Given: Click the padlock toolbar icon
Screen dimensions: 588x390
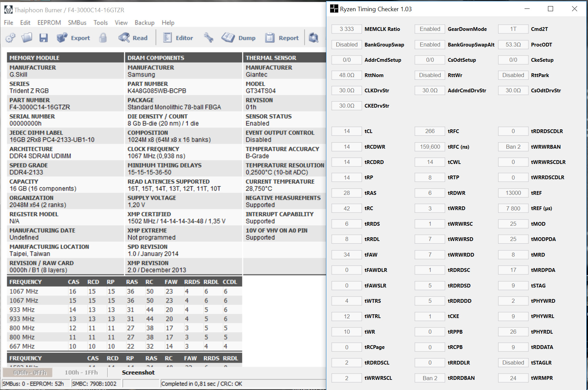Looking at the screenshot, I should click(x=103, y=38).
